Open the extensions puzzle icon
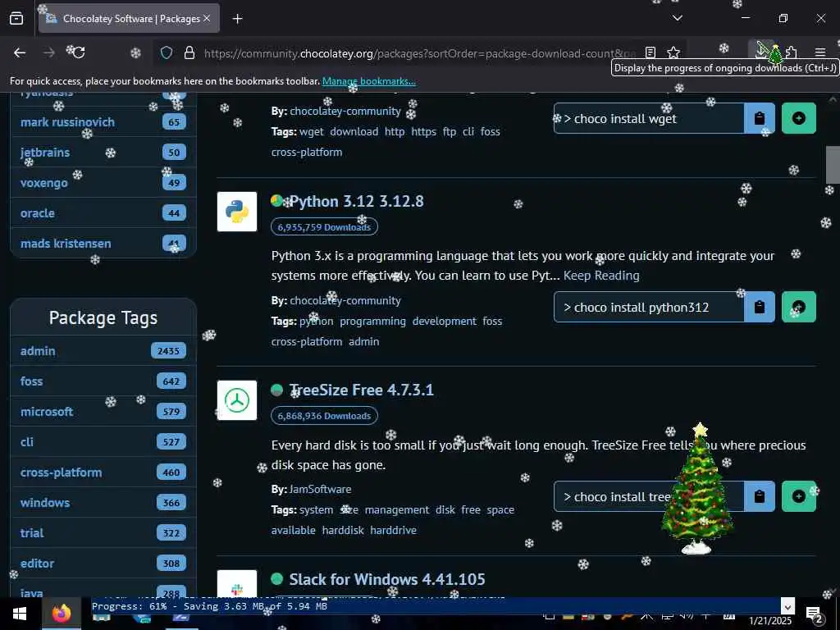This screenshot has height=630, width=840. click(x=791, y=52)
